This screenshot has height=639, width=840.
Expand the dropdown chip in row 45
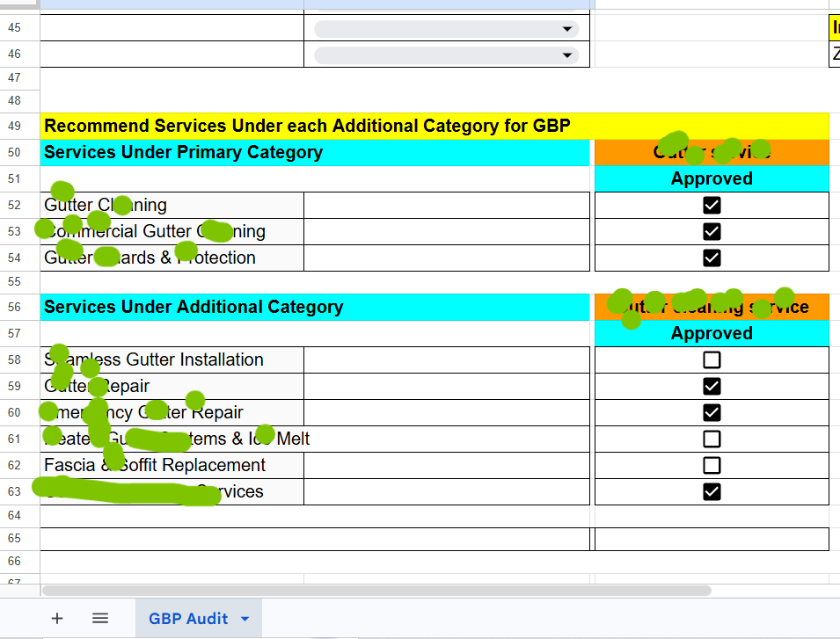[566, 29]
